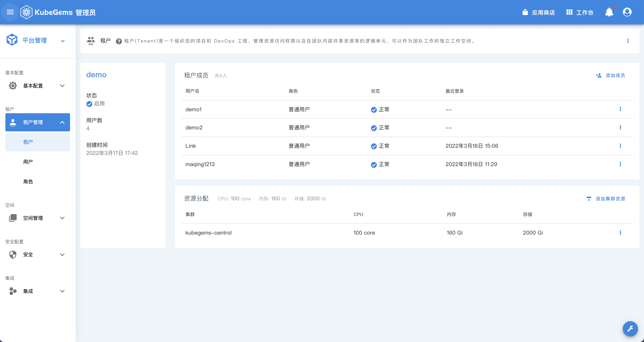Image resolution: width=644 pixels, height=342 pixels.
Task: Click the 添加成员 button
Action: 610,75
